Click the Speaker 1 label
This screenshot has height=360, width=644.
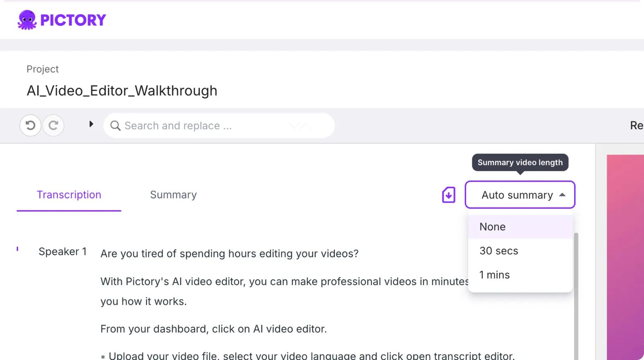coord(63,252)
